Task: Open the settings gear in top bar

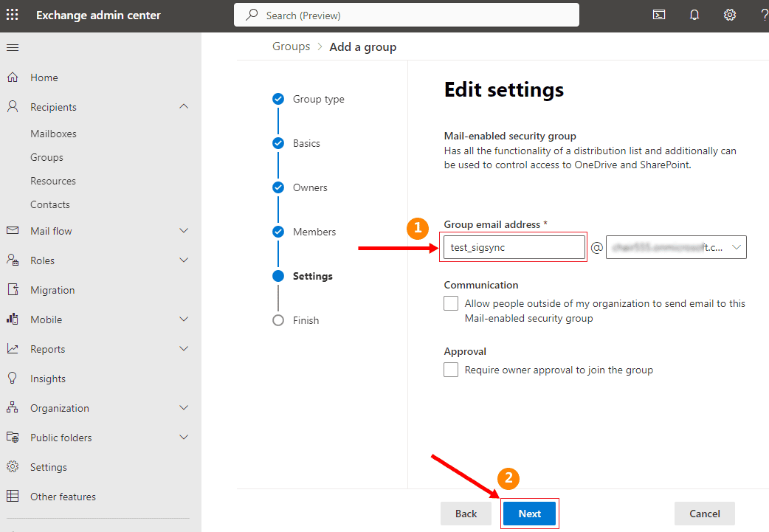Action: (730, 15)
